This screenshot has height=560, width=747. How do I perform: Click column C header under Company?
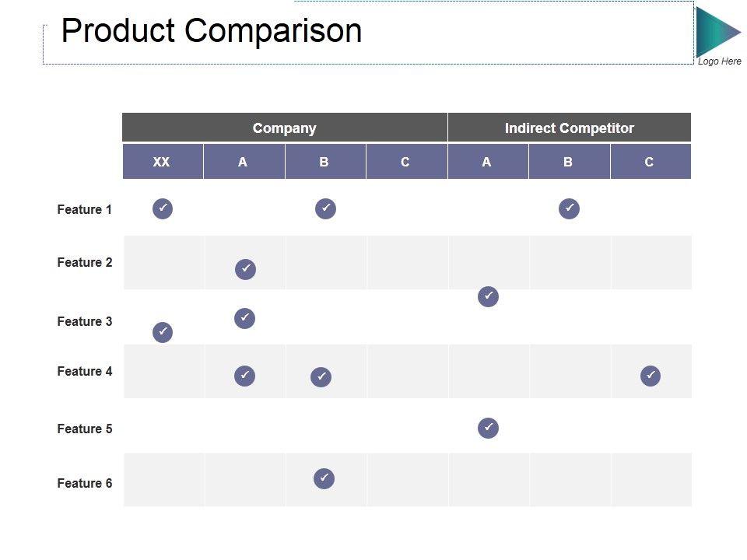pyautogui.click(x=405, y=162)
